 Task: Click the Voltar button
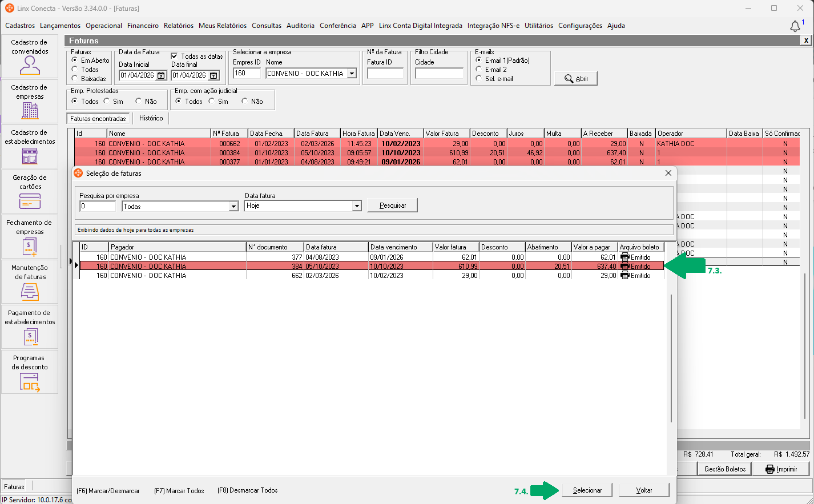[x=644, y=490]
